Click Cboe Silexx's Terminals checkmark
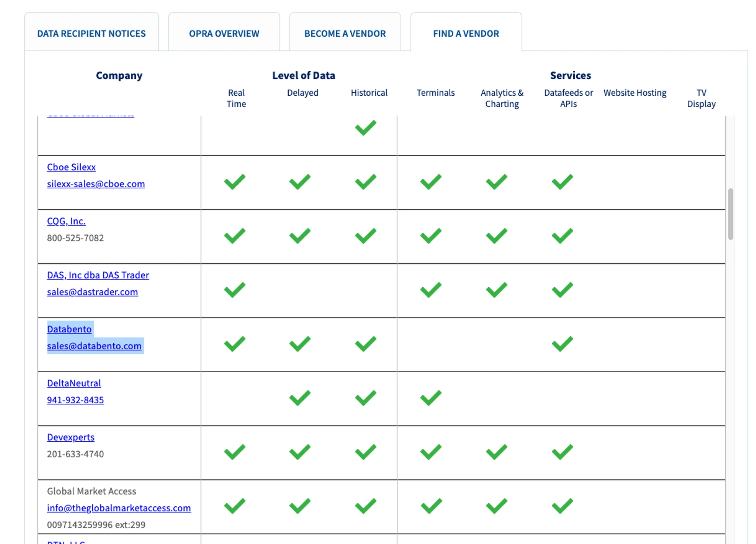Screen dimensions: 756x544 tap(431, 182)
